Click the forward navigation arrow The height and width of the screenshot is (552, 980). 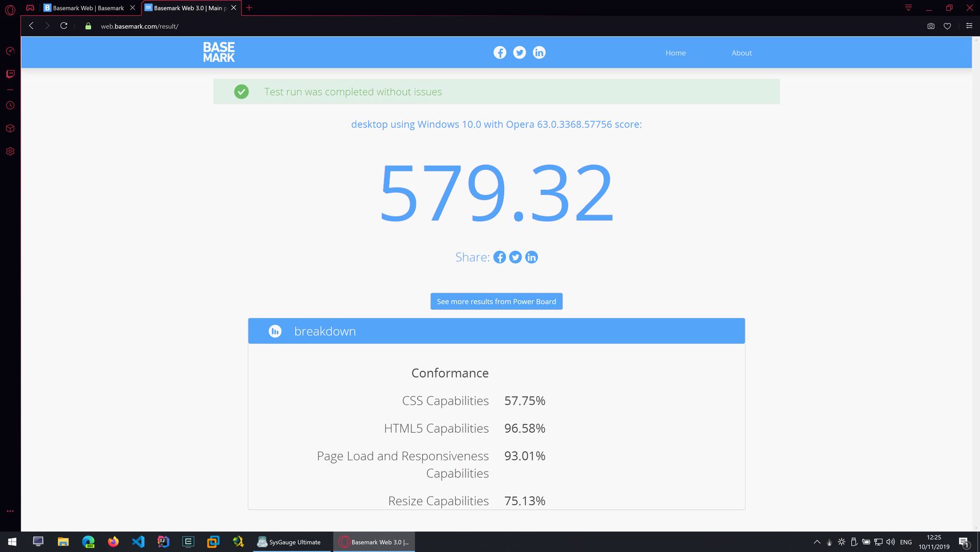[47, 26]
